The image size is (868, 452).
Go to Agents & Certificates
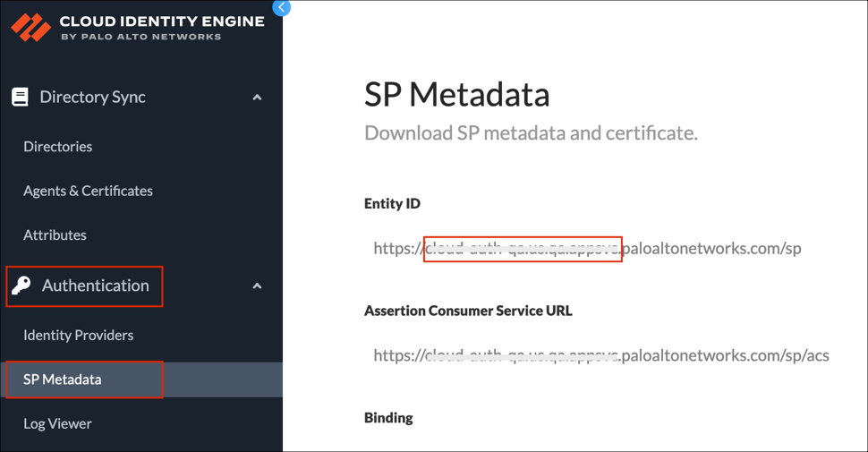(88, 191)
